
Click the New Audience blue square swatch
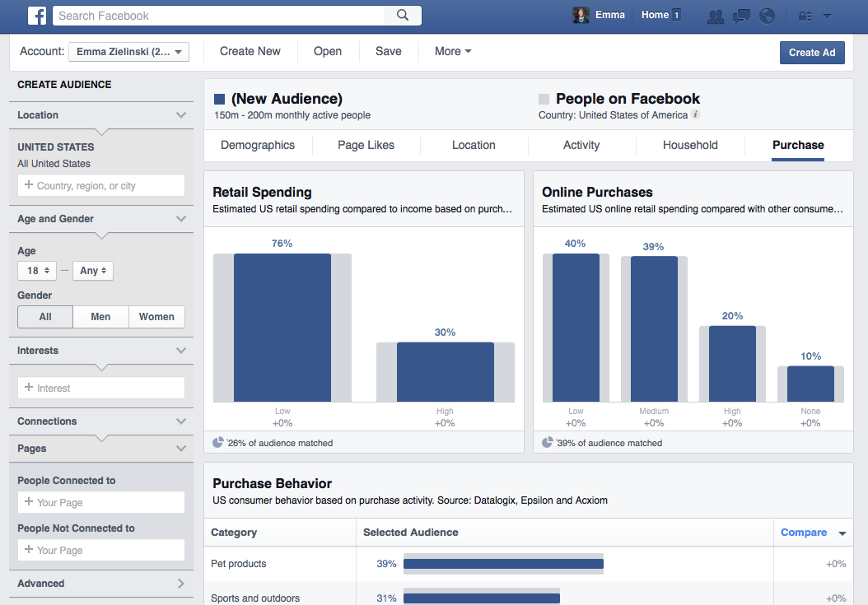click(219, 99)
